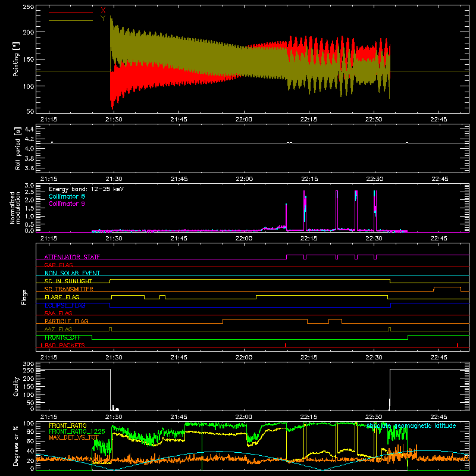Click the green FRONT_RATIO_1225 legend entry

[x=77, y=431]
